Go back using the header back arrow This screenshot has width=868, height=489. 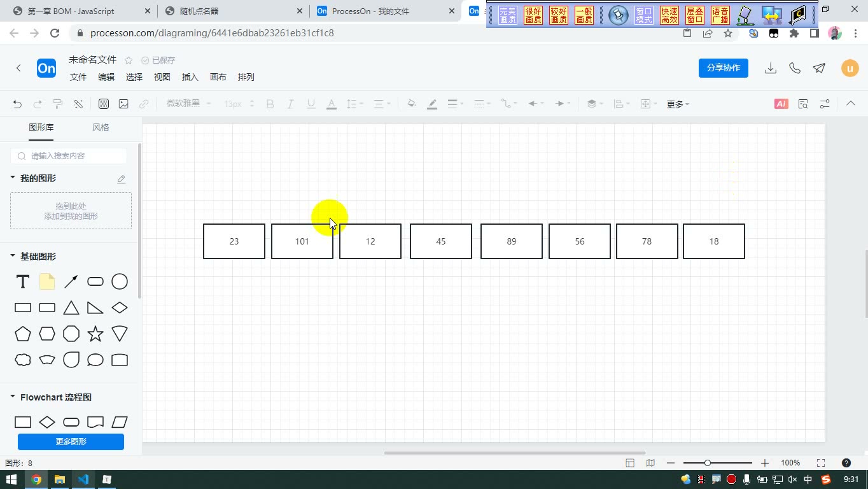click(18, 68)
